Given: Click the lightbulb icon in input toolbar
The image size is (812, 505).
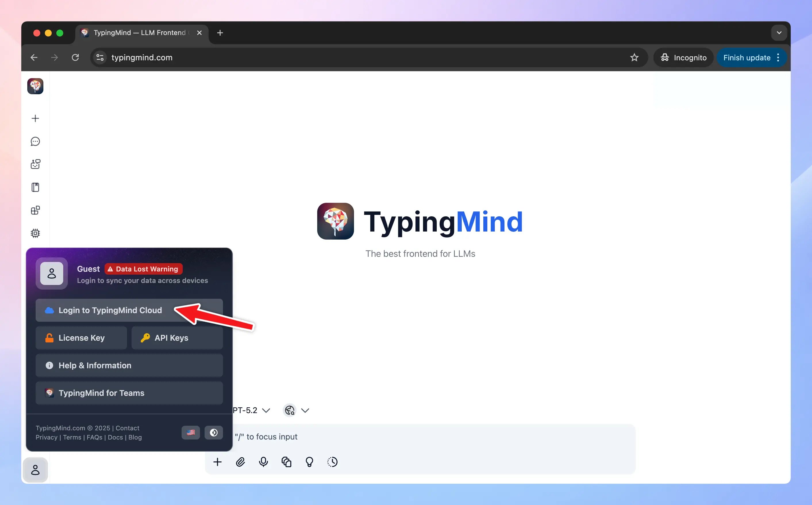Looking at the screenshot, I should [x=309, y=462].
